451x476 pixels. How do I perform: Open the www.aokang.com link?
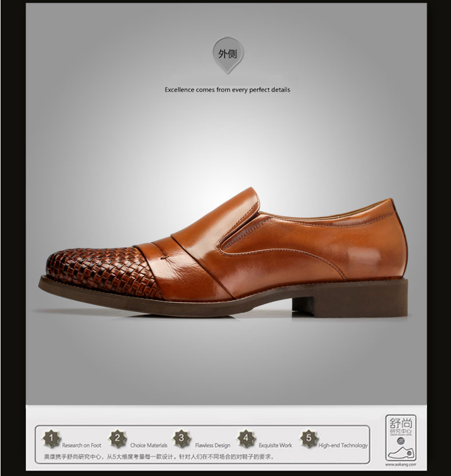(x=401, y=465)
